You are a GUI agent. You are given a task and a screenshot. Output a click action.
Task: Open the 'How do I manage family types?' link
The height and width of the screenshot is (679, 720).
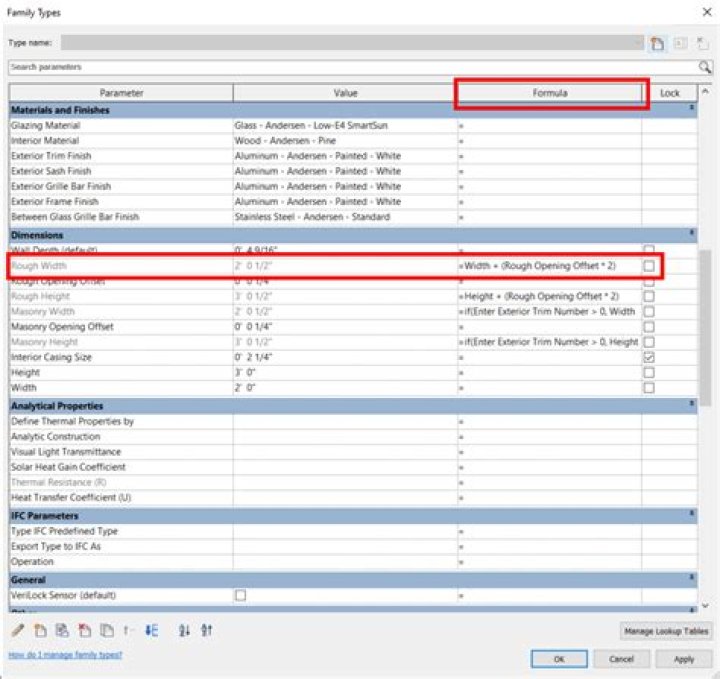[65, 655]
